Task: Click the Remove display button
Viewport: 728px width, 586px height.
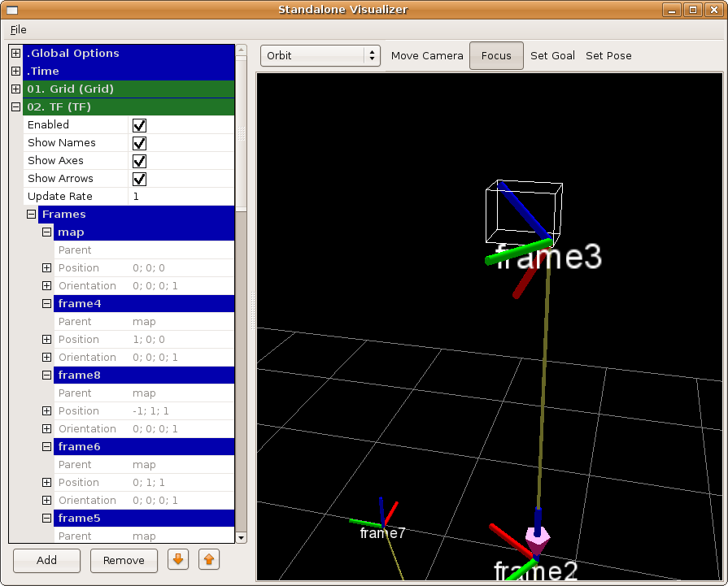Action: (124, 560)
